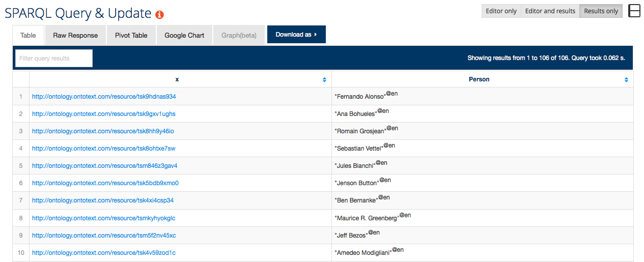Select the Table tab
Image resolution: width=644 pixels, height=262 pixels.
tap(28, 35)
